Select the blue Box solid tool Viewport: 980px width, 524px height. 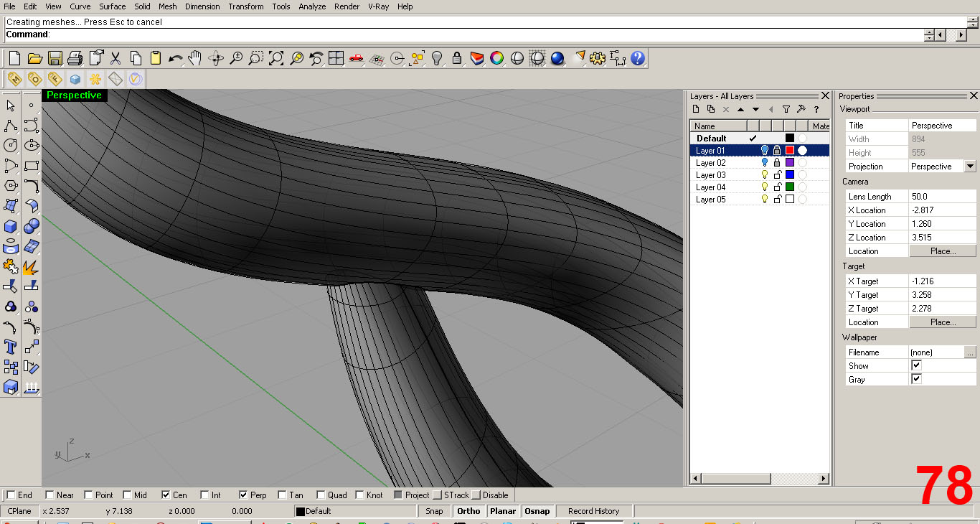tap(11, 226)
